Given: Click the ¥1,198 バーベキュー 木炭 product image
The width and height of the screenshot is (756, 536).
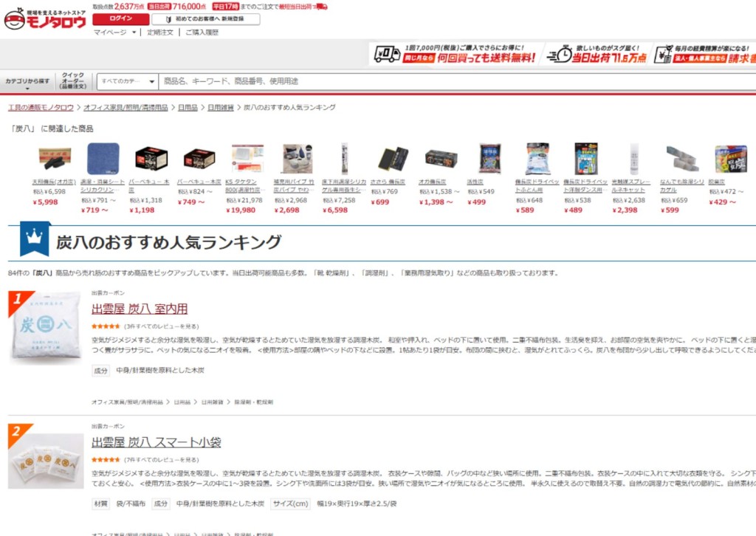Looking at the screenshot, I should click(x=151, y=159).
